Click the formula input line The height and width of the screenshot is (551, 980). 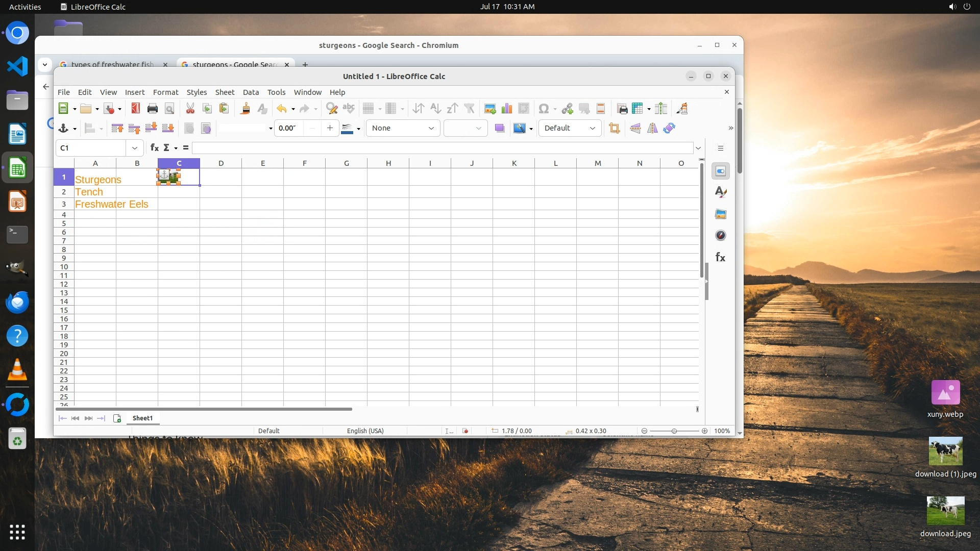pos(442,148)
